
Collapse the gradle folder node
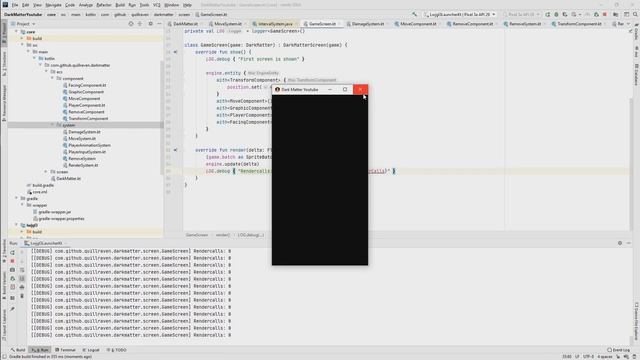pos(17,198)
